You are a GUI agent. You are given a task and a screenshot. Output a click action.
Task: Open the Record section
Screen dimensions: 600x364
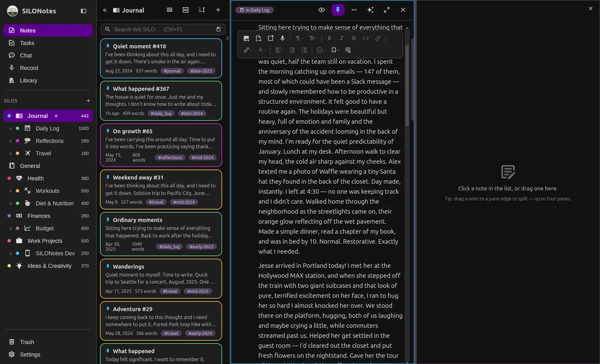tap(48, 68)
